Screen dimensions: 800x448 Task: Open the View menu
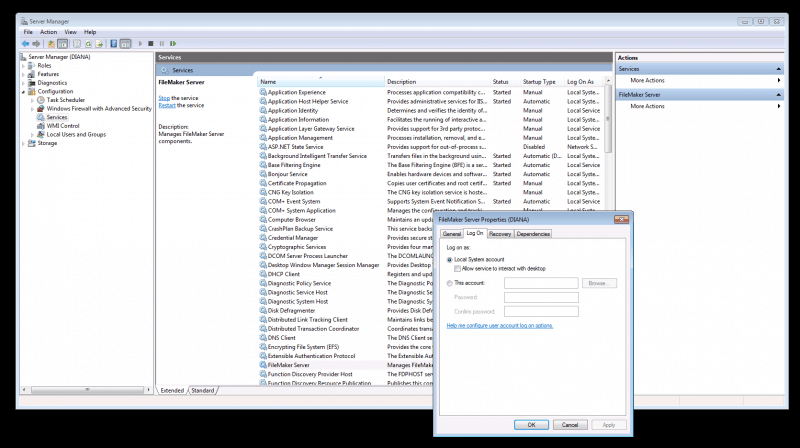[x=70, y=32]
